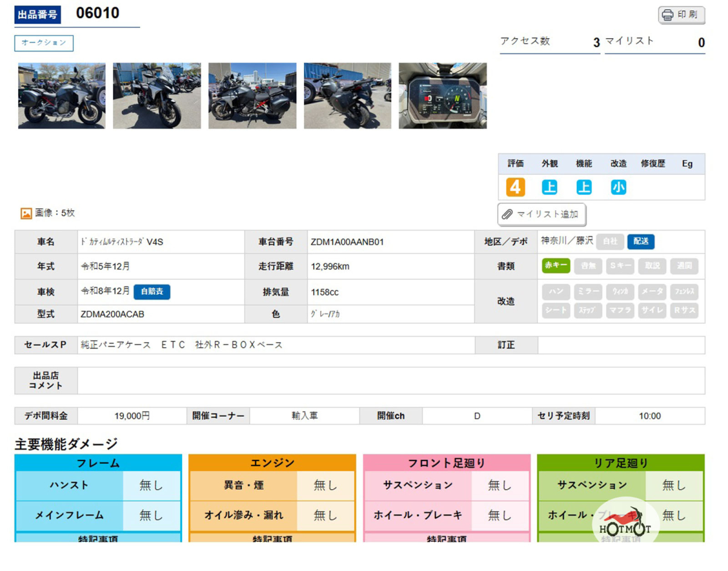Open the fourth rear-view motorcycle thumbnail
Screen dimensions: 728x571
tap(348, 96)
